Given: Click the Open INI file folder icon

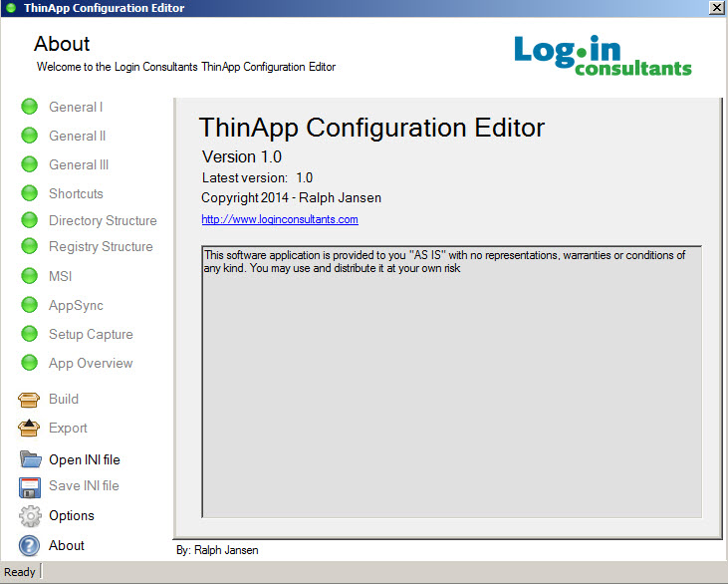Looking at the screenshot, I should coord(30,459).
